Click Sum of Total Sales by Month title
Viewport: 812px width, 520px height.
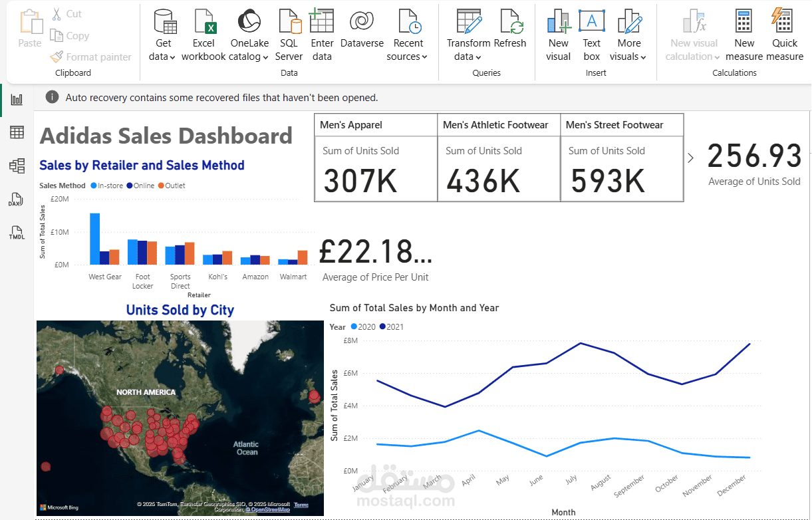(x=414, y=308)
